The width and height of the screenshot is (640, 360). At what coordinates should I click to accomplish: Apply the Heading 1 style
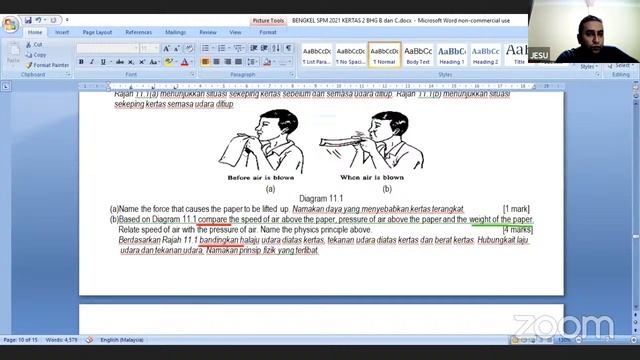[452, 55]
